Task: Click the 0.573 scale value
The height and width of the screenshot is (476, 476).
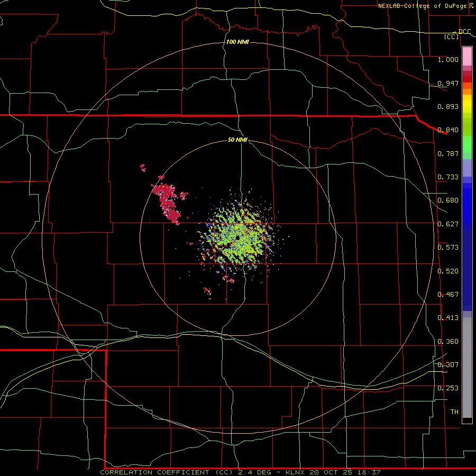Action: [448, 248]
